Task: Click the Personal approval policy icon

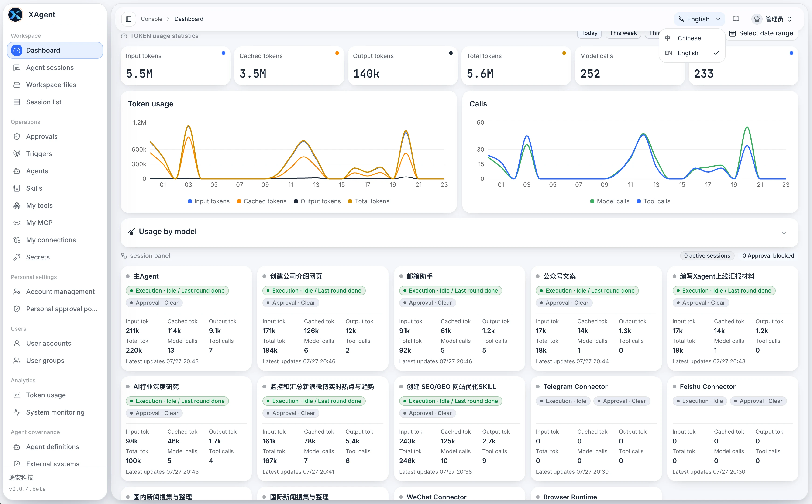Action: tap(17, 309)
